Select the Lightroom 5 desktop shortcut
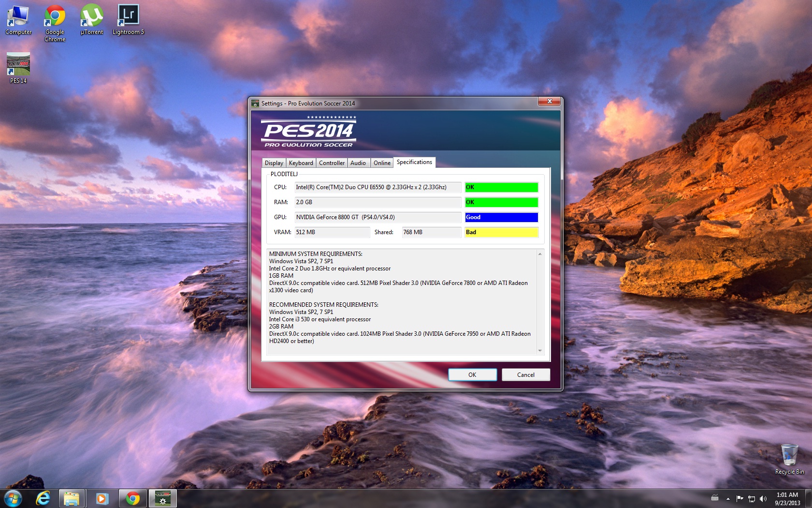 coord(128,20)
